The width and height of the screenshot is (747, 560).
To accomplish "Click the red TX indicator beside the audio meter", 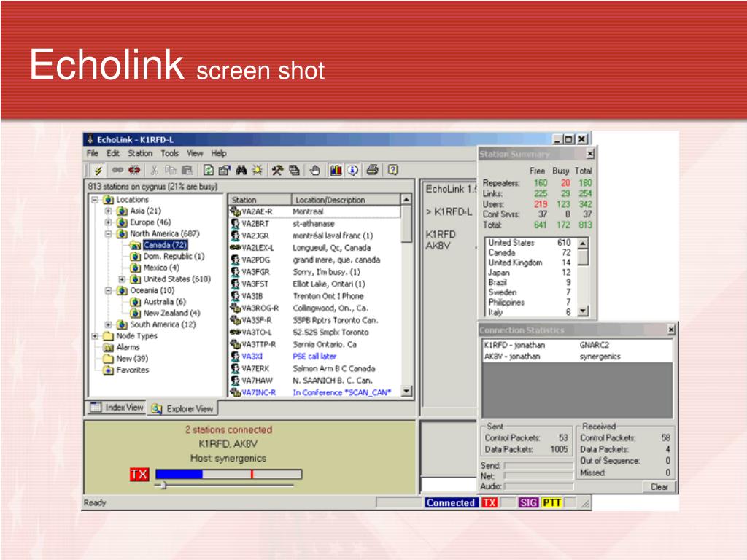I will pos(139,474).
